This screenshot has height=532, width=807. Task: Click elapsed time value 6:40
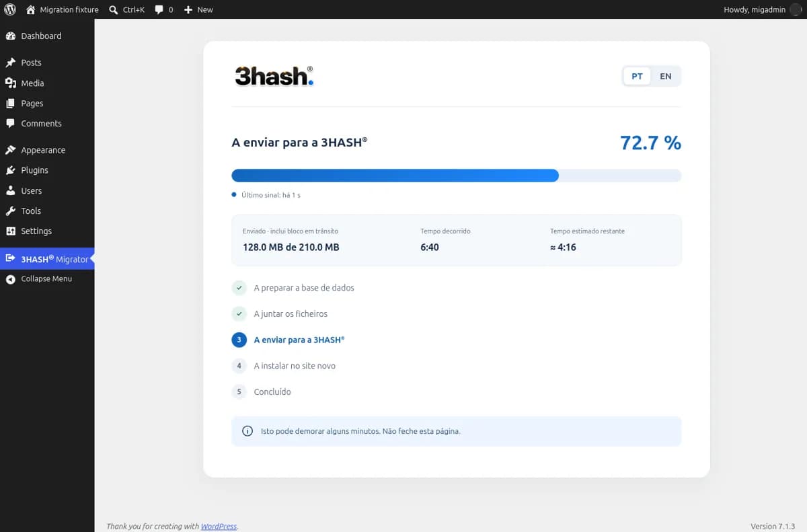click(430, 248)
